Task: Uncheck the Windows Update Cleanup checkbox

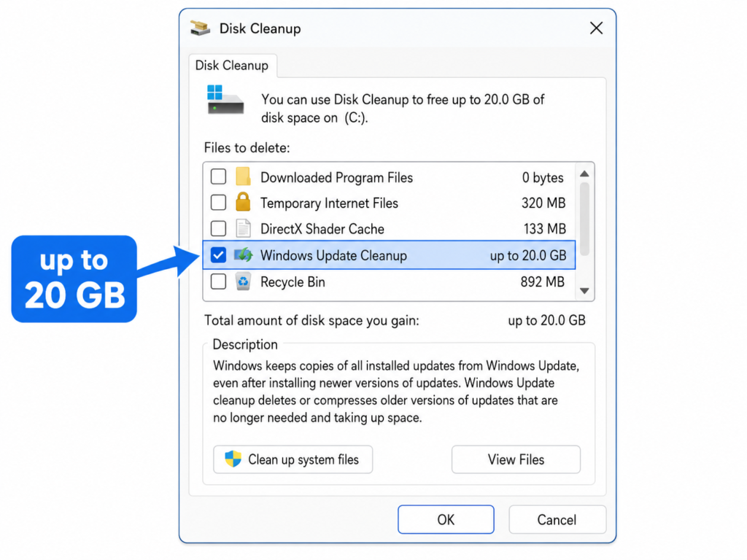Action: click(218, 254)
